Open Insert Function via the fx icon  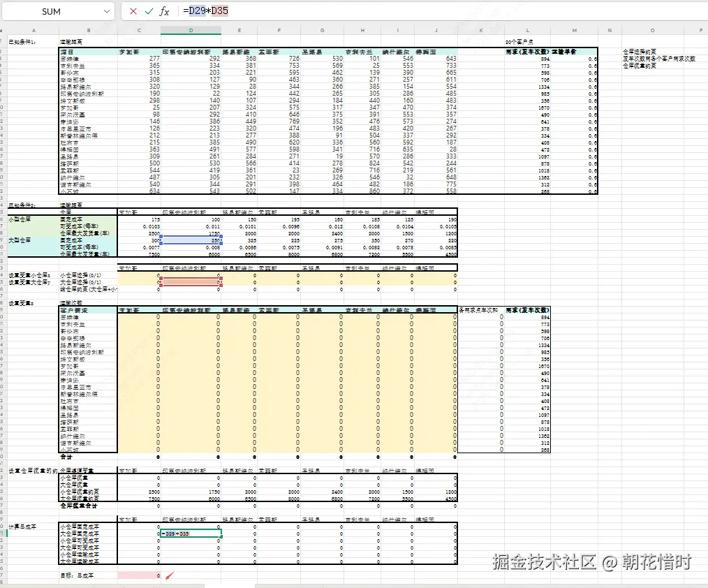[x=164, y=11]
